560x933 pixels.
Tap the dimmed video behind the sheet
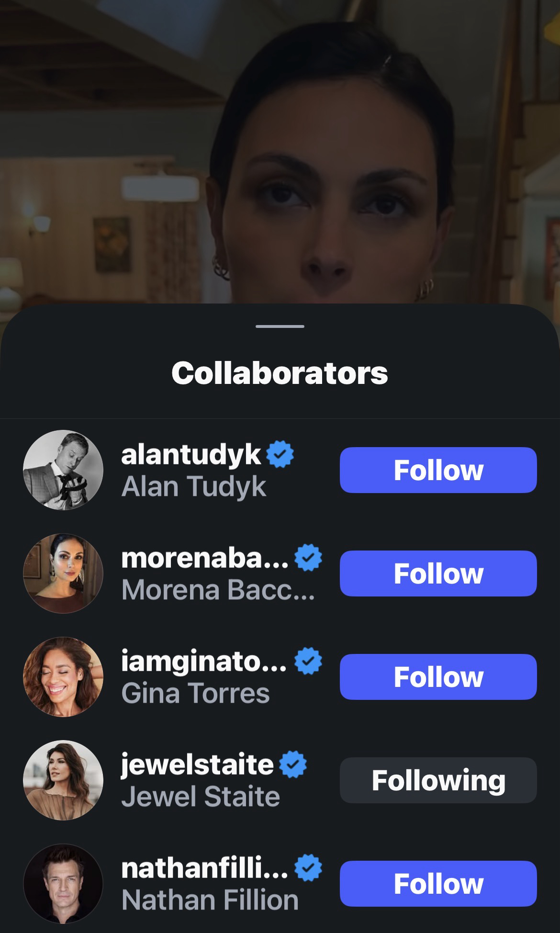(280, 144)
